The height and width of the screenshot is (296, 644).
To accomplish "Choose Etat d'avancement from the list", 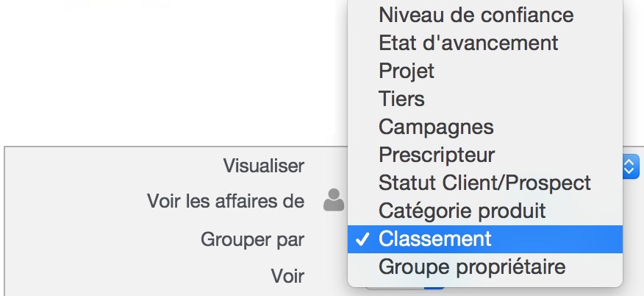I will pos(485,43).
